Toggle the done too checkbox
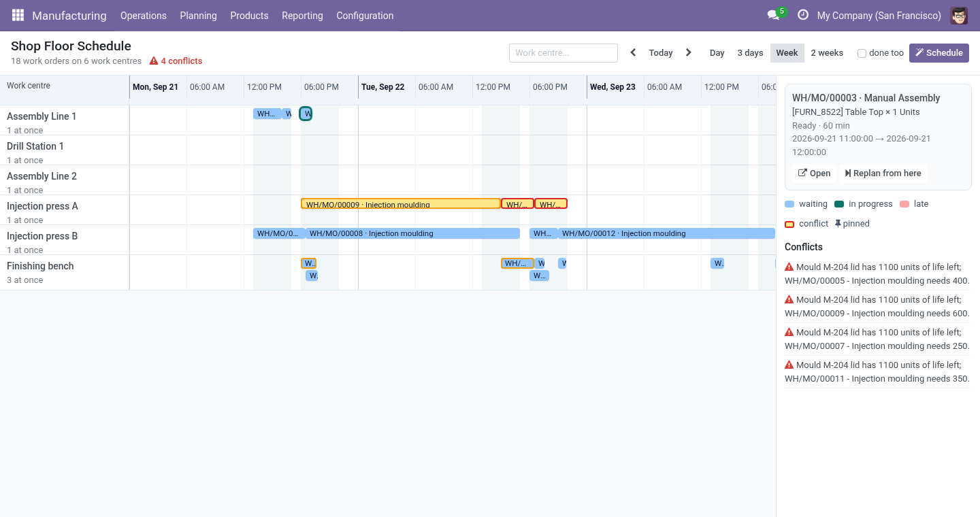The image size is (980, 517). 862,53
